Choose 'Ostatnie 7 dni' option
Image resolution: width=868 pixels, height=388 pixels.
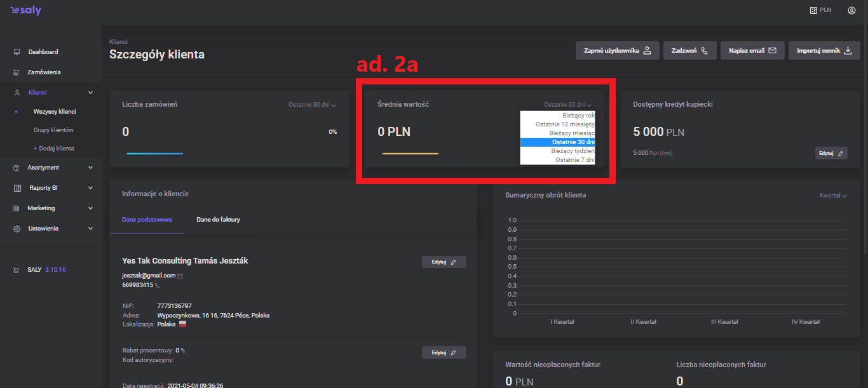pos(574,160)
